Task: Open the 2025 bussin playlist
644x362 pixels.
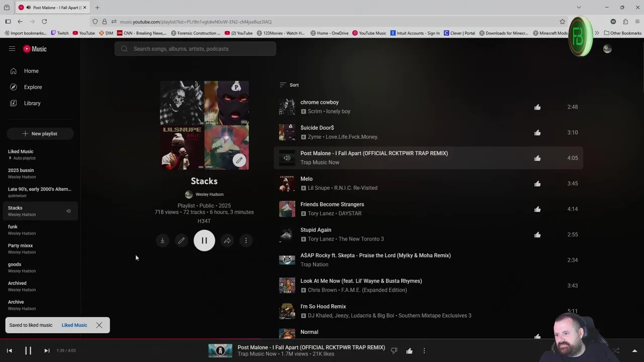Action: (x=40, y=173)
